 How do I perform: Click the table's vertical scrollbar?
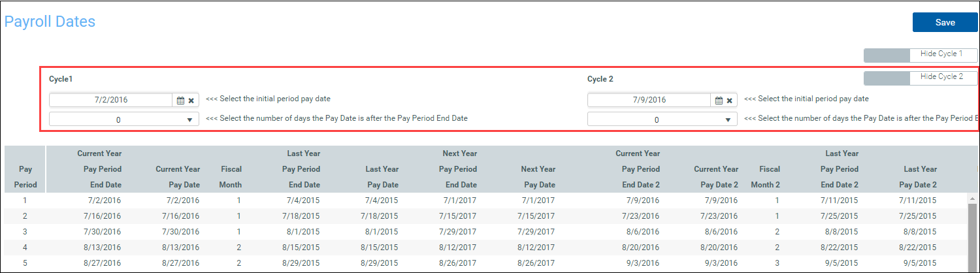tap(973, 235)
